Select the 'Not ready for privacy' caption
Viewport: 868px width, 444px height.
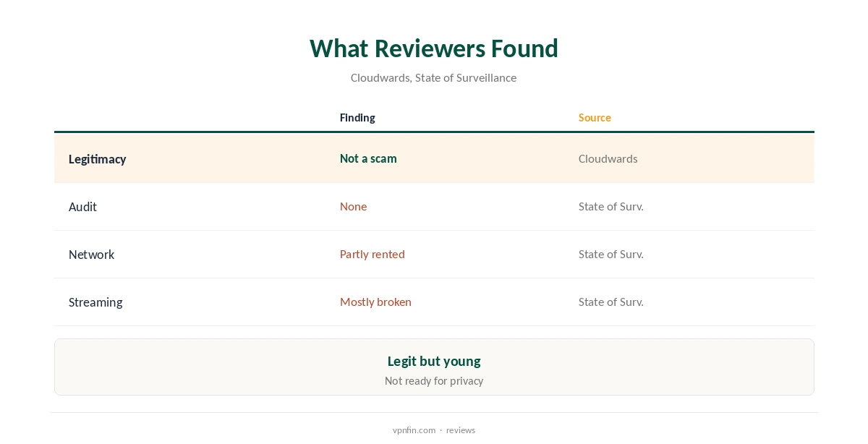[x=434, y=380]
